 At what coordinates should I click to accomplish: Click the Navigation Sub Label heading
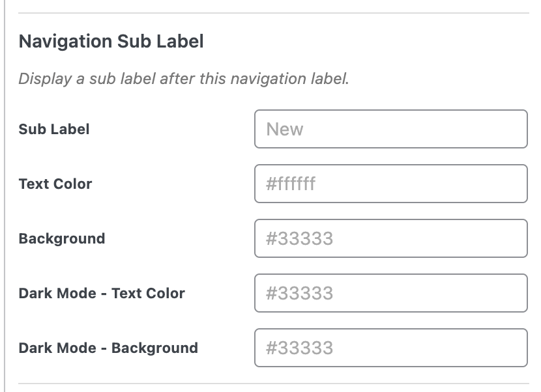[x=111, y=42]
